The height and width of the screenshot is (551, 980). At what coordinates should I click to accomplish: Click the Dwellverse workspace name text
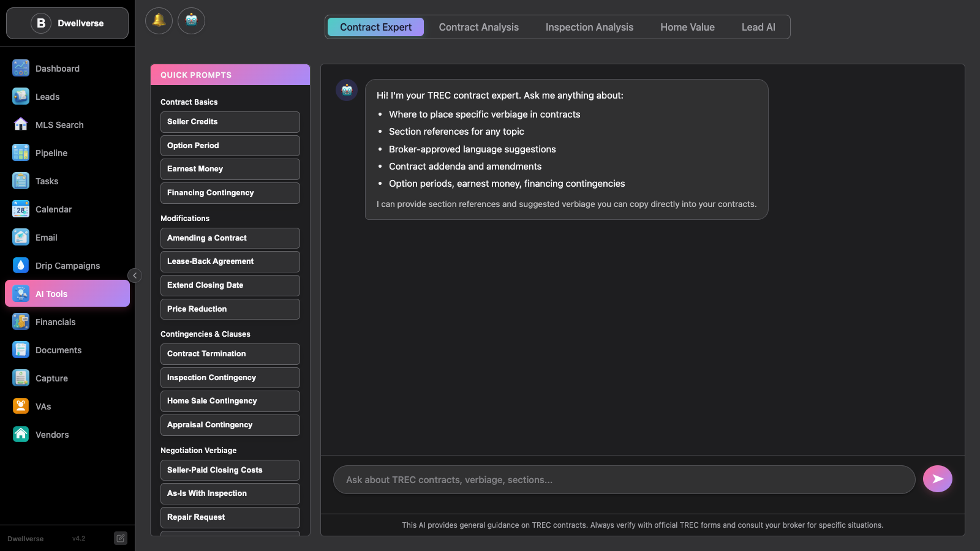tap(81, 23)
